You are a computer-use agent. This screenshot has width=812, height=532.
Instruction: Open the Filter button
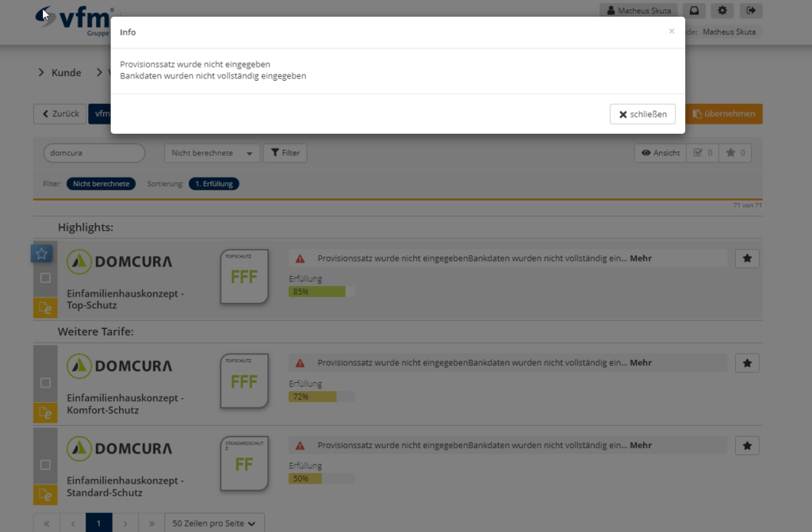pyautogui.click(x=285, y=153)
